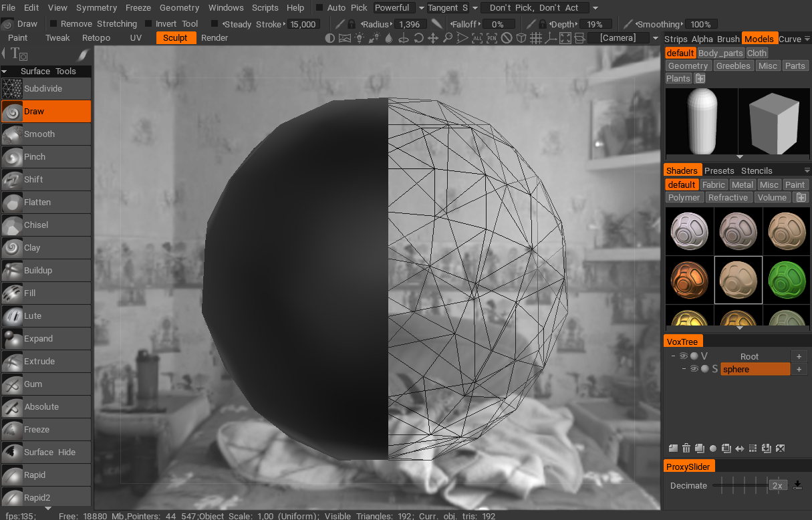Select the Subdivide tool icon
This screenshot has height=520, width=812.
[x=11, y=88]
